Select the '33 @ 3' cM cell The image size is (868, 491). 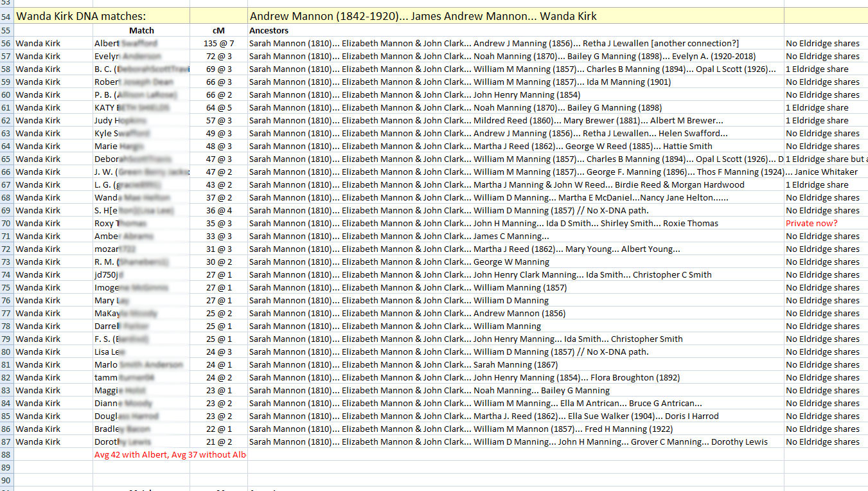coord(218,236)
